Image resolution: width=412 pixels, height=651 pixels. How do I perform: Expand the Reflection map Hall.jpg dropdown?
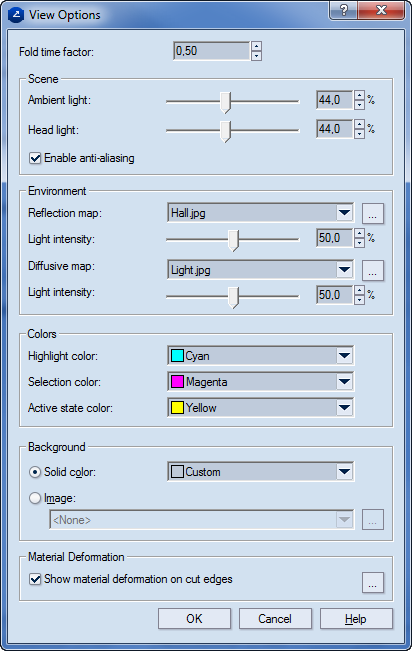coord(261,213)
